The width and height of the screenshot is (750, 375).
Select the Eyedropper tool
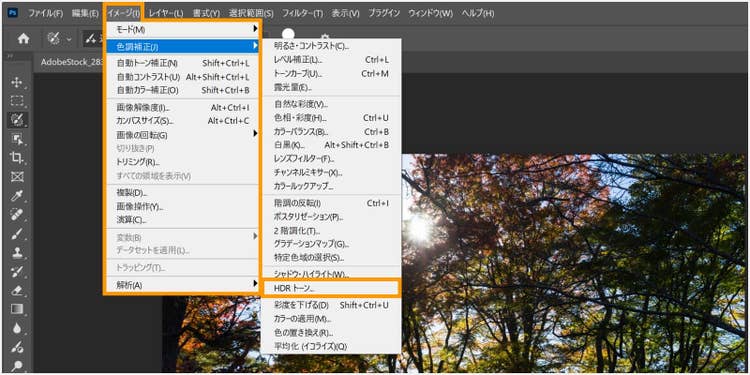tap(17, 195)
